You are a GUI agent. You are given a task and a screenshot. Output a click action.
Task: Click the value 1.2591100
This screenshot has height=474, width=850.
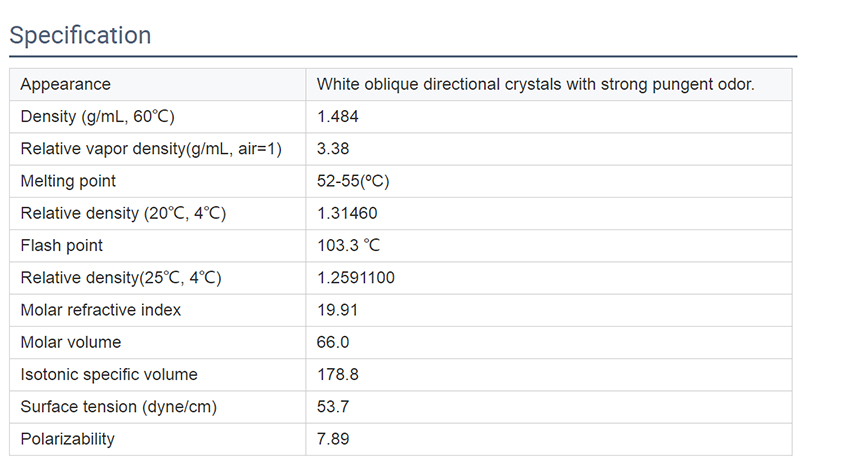(x=356, y=278)
